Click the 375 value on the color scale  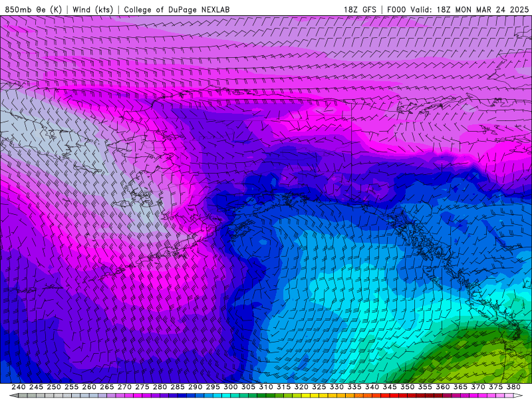pyautogui.click(x=495, y=387)
